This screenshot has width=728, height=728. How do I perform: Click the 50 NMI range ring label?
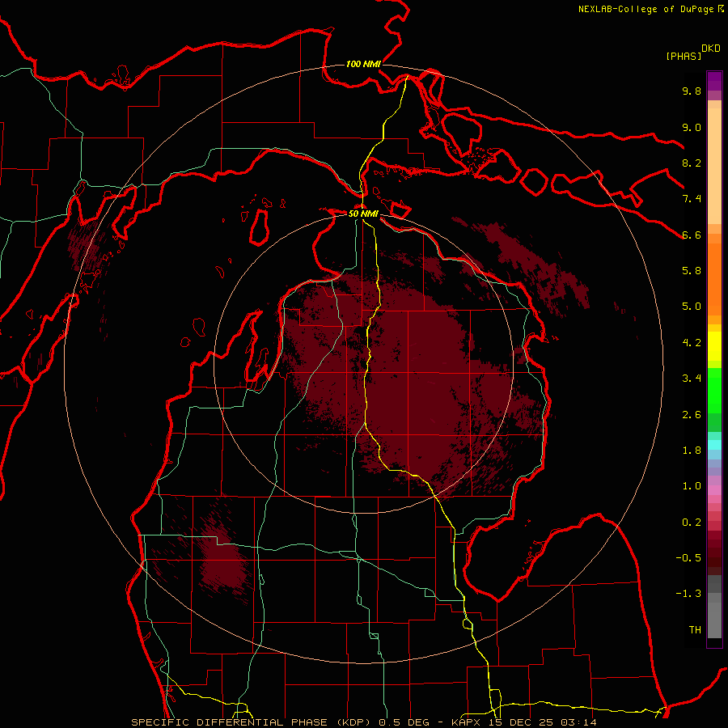click(x=363, y=214)
